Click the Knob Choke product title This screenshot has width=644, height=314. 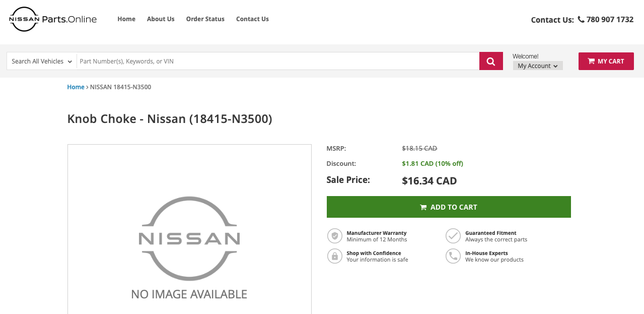[x=170, y=119]
